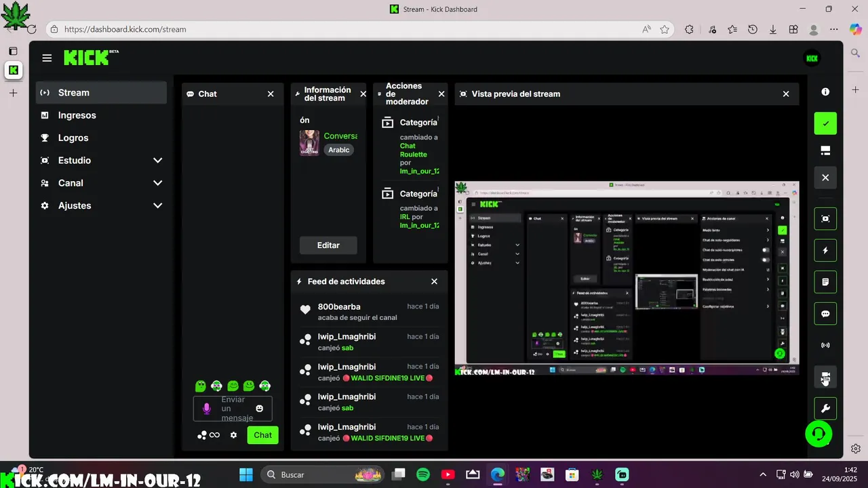Click the Editar button
Image resolution: width=868 pixels, height=488 pixels.
[328, 245]
